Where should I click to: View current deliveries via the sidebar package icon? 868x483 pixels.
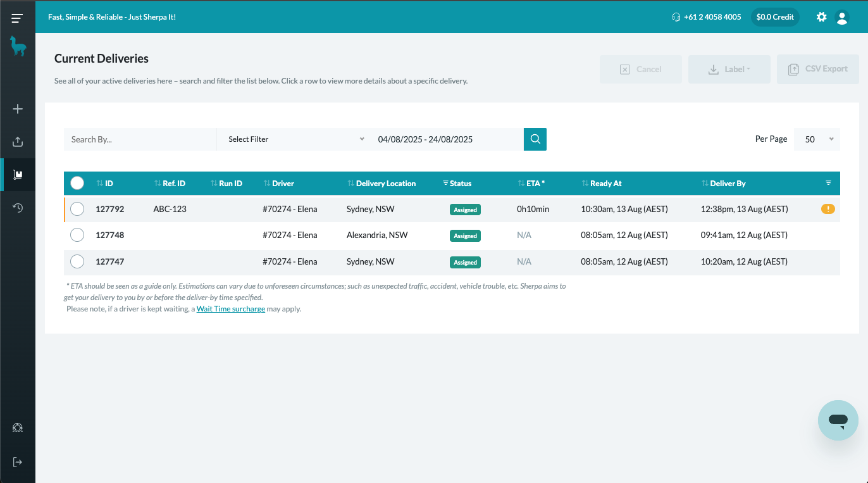(18, 174)
